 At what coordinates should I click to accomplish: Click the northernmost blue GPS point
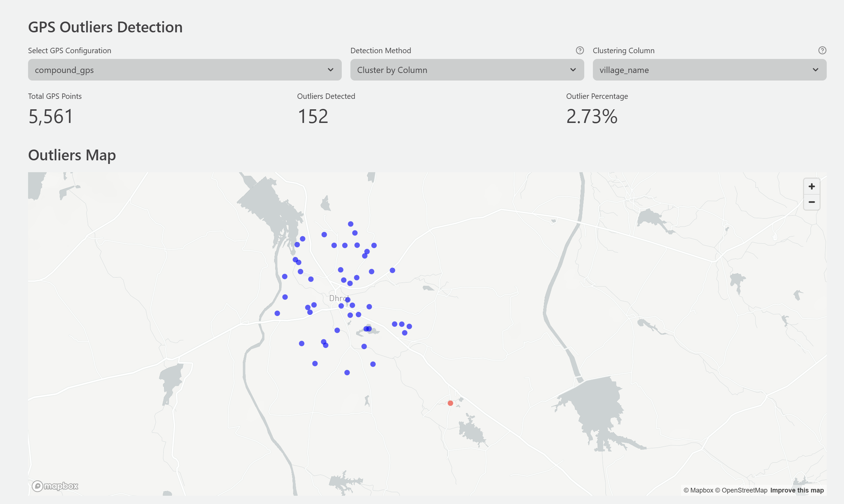click(350, 224)
